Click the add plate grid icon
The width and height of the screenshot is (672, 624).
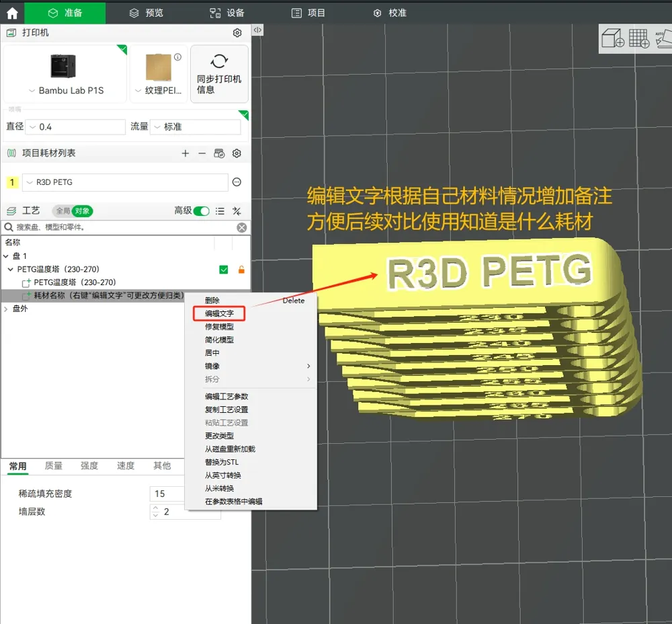[639, 38]
